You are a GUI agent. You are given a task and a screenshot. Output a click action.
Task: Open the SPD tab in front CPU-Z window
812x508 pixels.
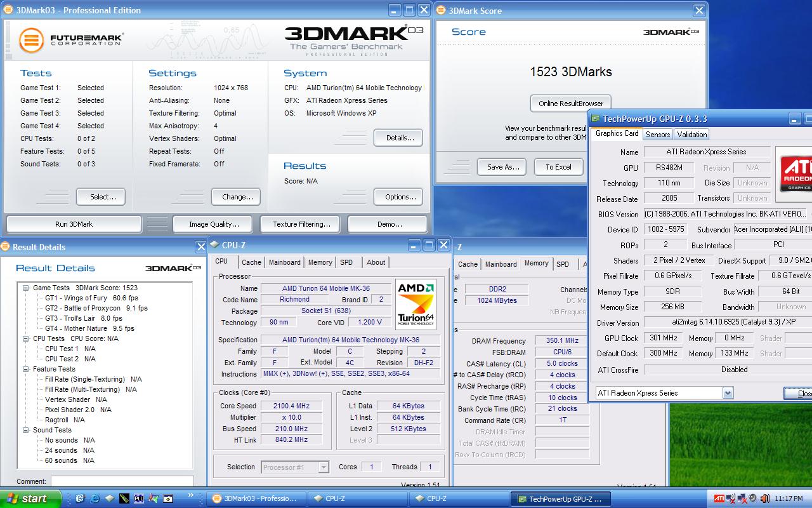346,262
